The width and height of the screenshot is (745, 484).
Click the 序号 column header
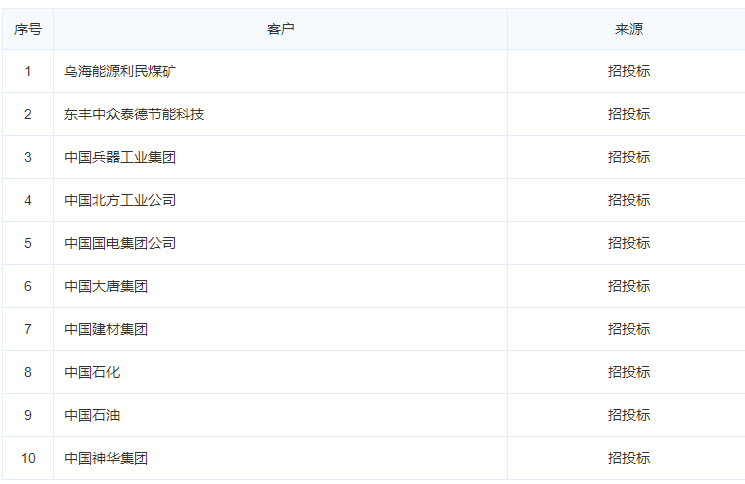28,29
